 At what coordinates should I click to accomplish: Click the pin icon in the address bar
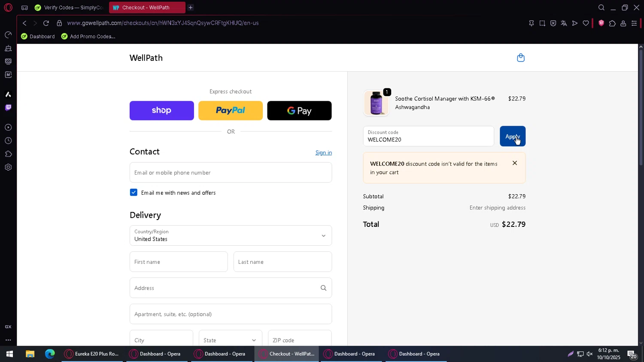click(532, 24)
